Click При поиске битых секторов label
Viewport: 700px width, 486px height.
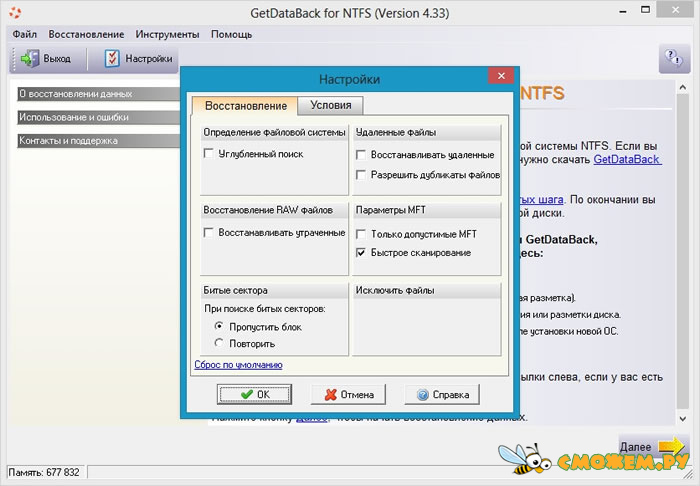point(265,308)
